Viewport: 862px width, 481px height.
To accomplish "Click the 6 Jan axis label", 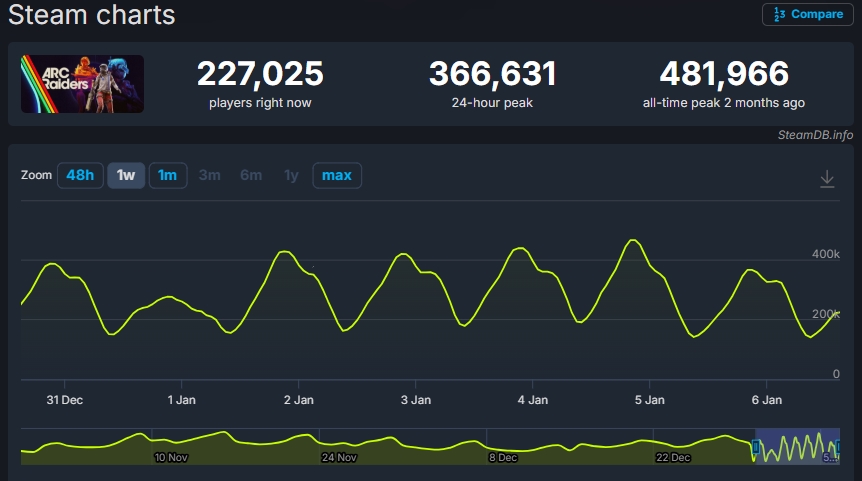I will pyautogui.click(x=767, y=400).
